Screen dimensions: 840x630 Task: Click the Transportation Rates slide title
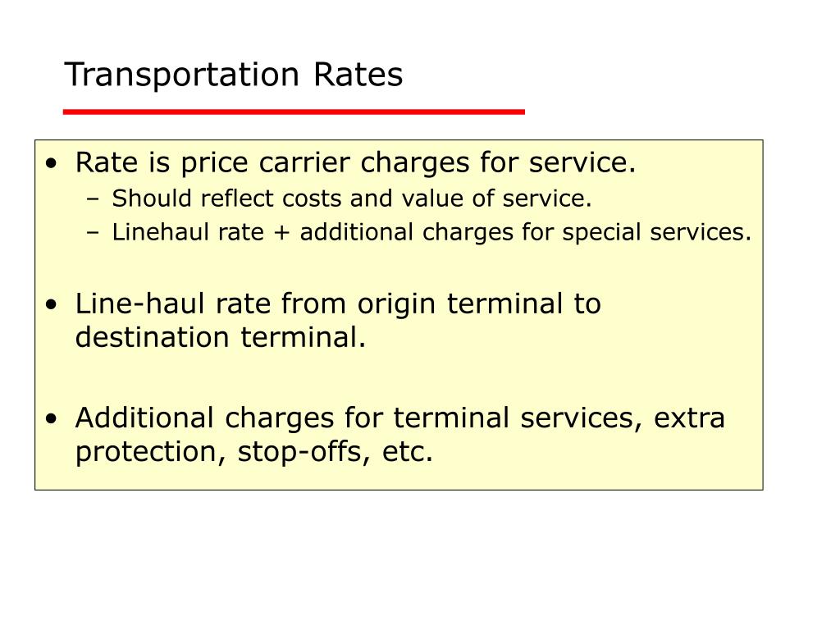click(x=234, y=75)
